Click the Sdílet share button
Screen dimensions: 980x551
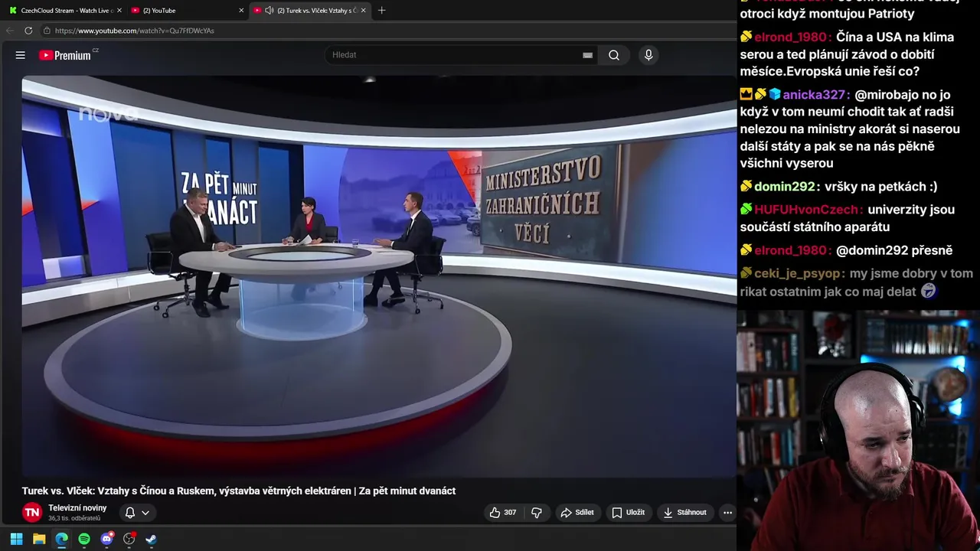pyautogui.click(x=577, y=512)
